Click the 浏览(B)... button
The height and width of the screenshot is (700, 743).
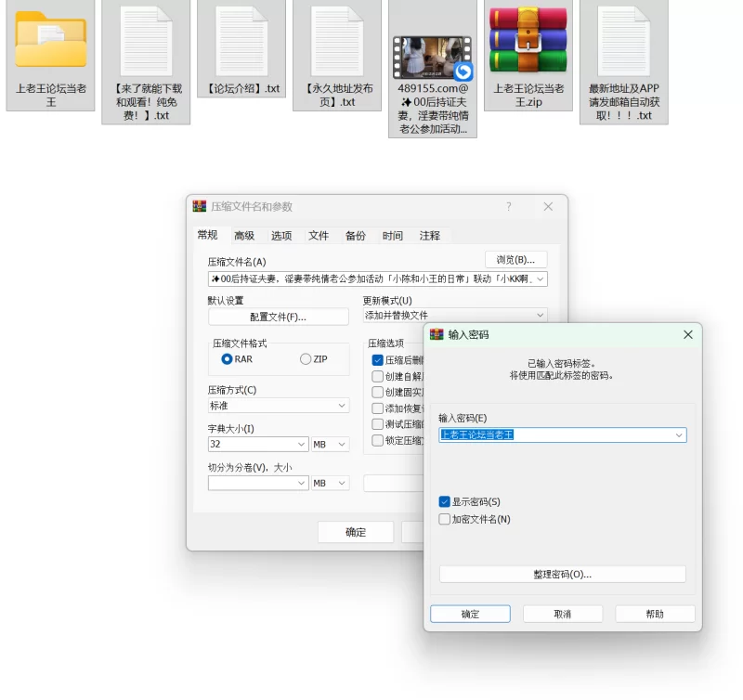point(516,260)
